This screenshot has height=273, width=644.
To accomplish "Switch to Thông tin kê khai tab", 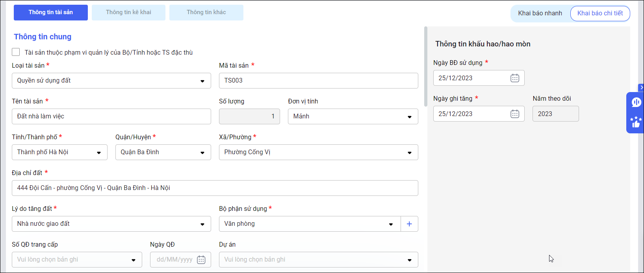I will pos(128,13).
